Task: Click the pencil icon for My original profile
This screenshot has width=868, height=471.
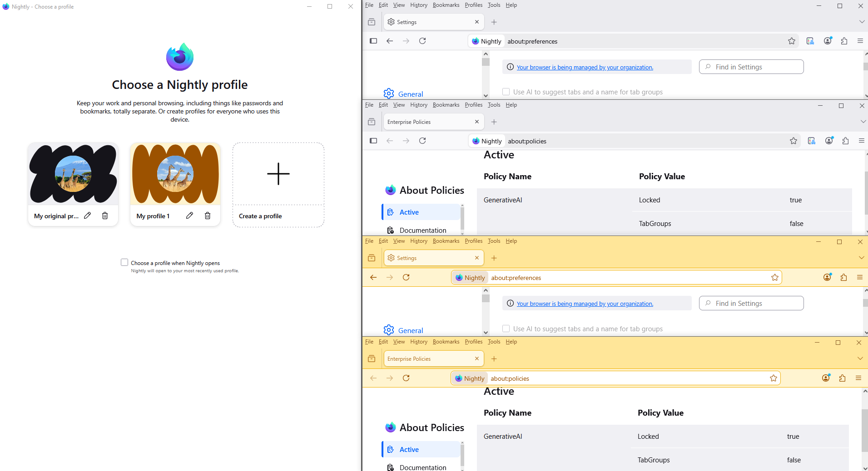Action: [x=88, y=216]
